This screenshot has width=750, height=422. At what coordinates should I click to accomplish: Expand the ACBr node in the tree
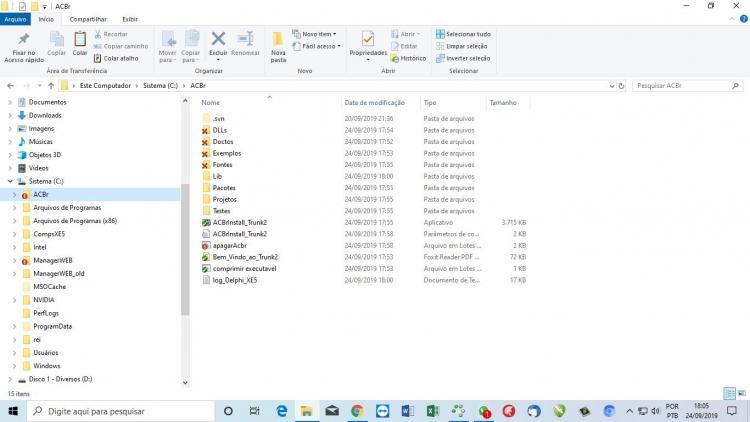click(14, 195)
